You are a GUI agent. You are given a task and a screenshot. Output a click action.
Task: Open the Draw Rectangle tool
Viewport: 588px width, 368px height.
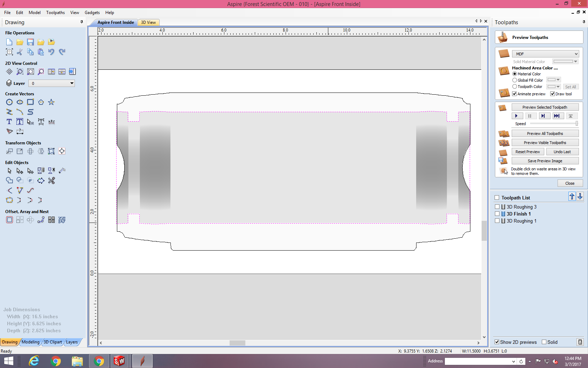[x=30, y=102]
